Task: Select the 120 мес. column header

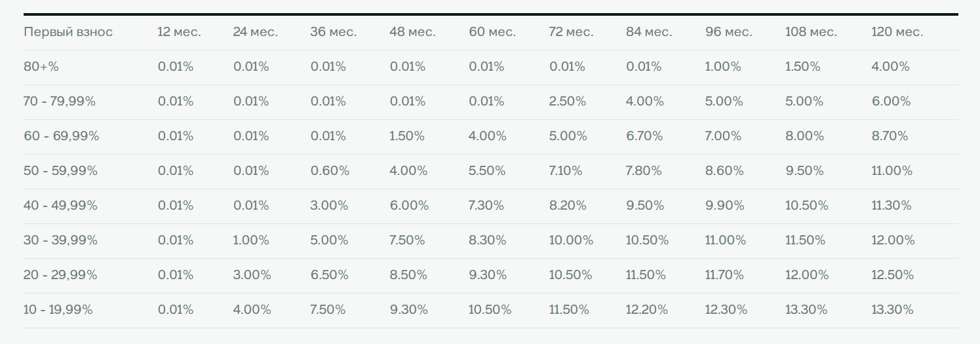Action: tap(897, 32)
